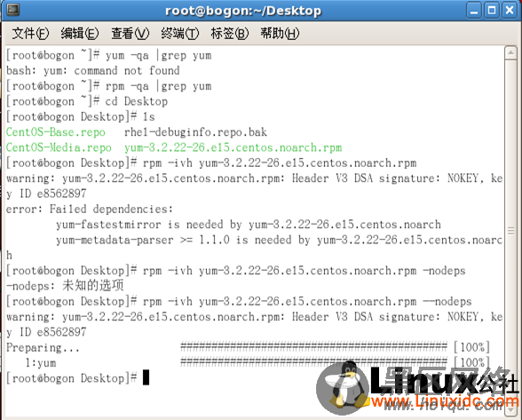Minimize the terminal window
Screen dimensions: 522x420
[x=474, y=11]
